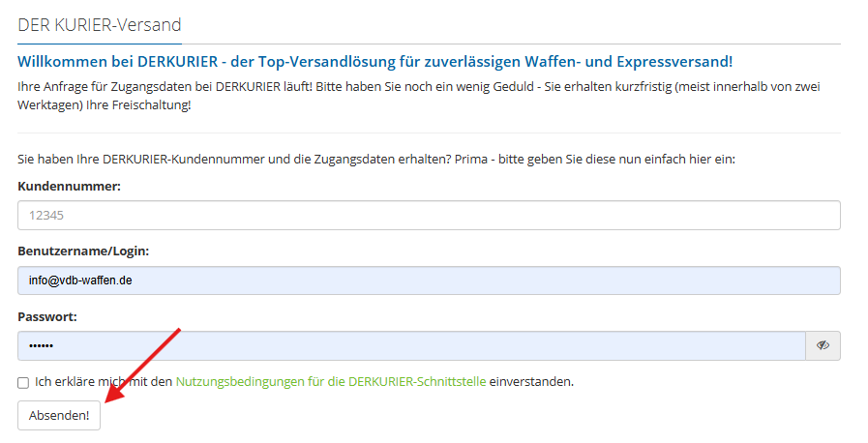The height and width of the screenshot is (443, 868).
Task: Click the 12345 placeholder in Kundennummer
Action: click(x=45, y=215)
